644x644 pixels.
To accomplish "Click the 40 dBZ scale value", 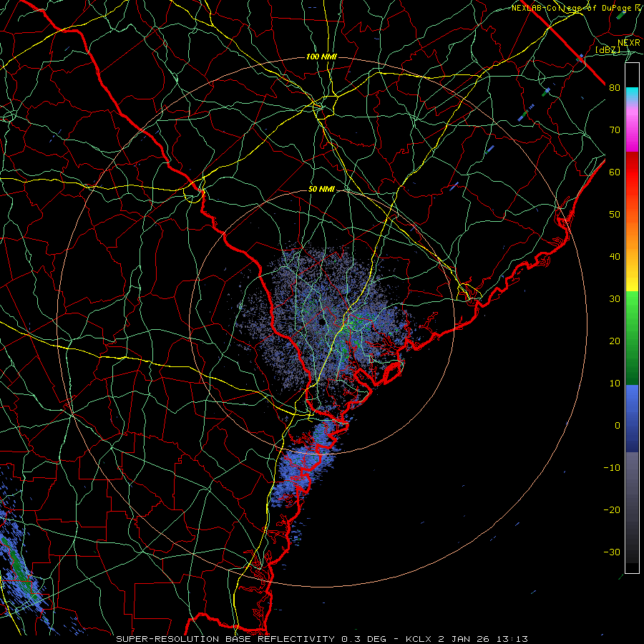I will 615,257.
